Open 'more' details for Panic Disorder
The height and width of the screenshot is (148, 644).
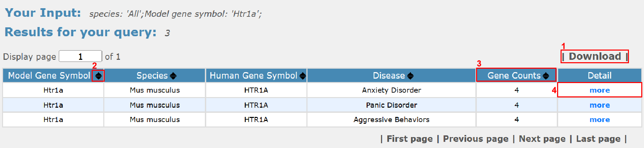[x=600, y=105]
